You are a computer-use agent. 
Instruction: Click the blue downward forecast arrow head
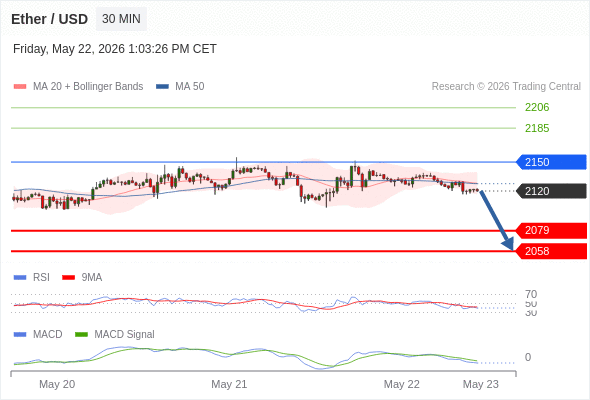509,245
